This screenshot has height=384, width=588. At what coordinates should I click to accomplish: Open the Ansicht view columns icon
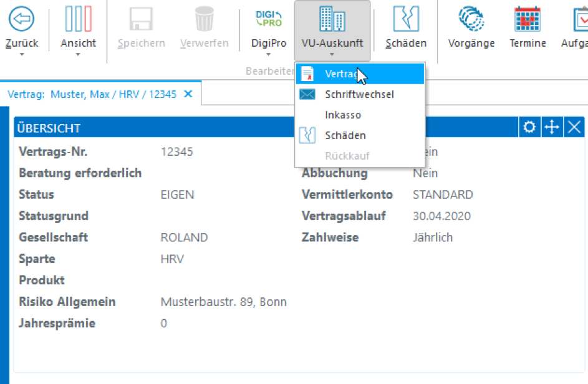(78, 19)
